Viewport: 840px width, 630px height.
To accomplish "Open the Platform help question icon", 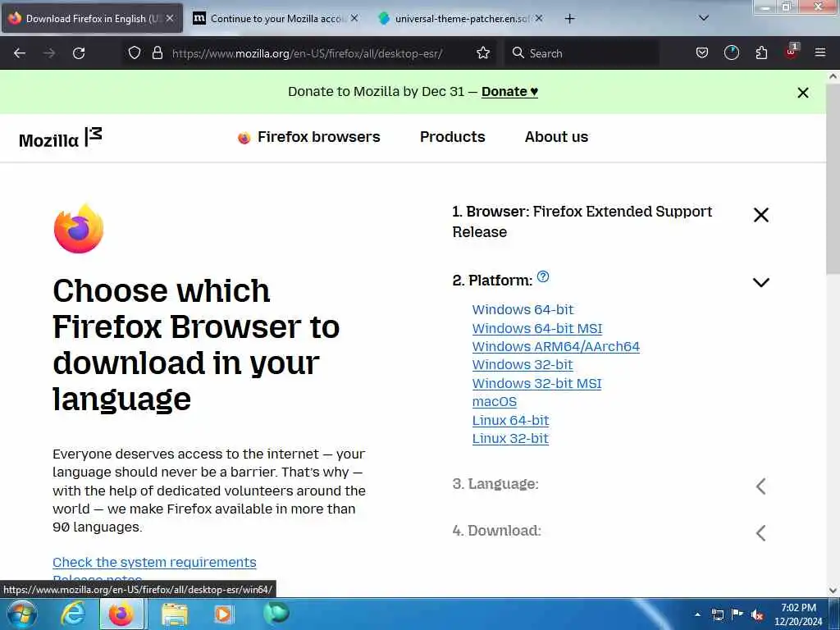I will click(x=543, y=276).
